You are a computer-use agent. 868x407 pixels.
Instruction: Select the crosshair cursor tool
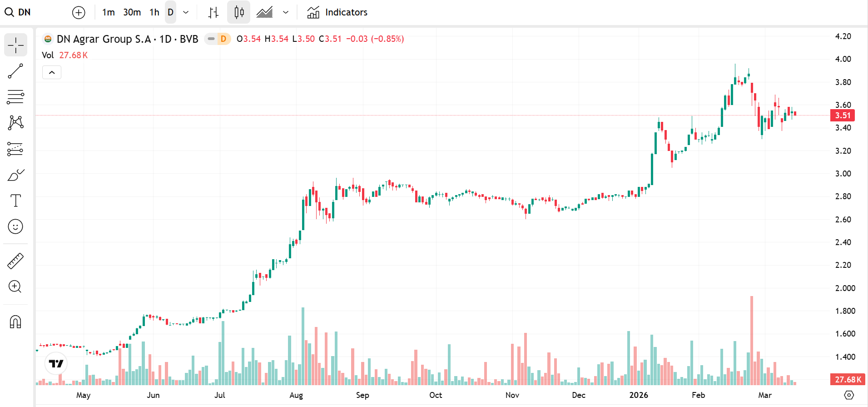pos(15,45)
